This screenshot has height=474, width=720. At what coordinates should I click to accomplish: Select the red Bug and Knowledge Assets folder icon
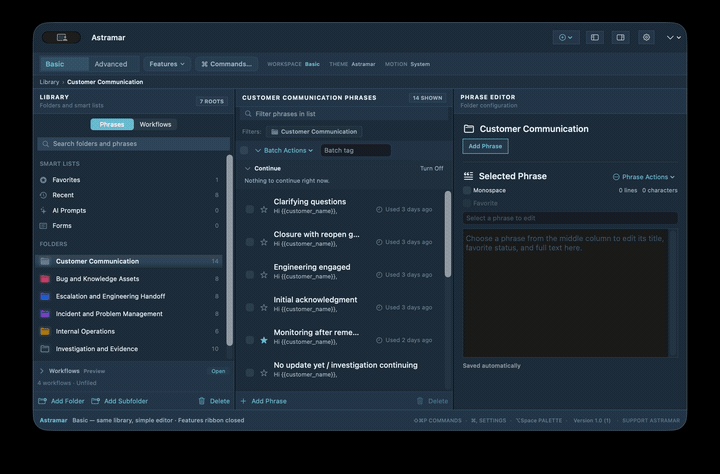[45, 279]
